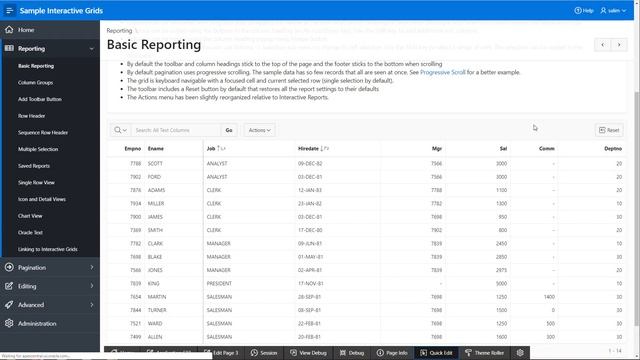The width and height of the screenshot is (640, 360).
Task: Click the Sal column header
Action: coord(503,149)
